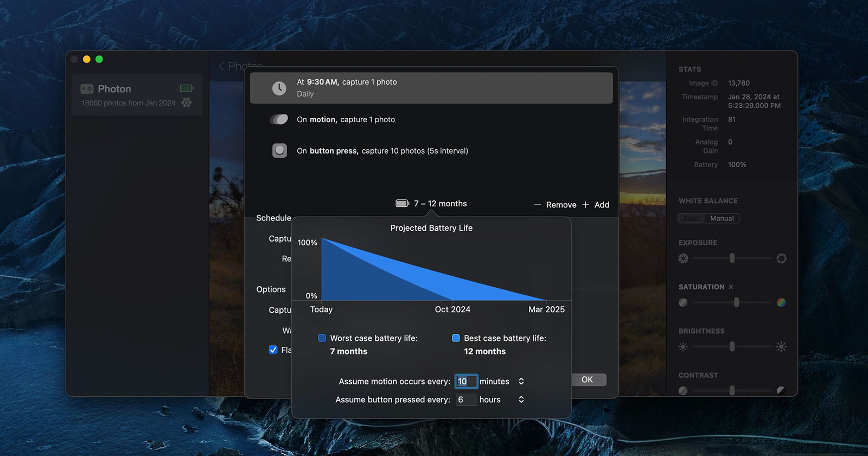Click the open aperture icon under Exposure
The width and height of the screenshot is (868, 456).
point(781,258)
